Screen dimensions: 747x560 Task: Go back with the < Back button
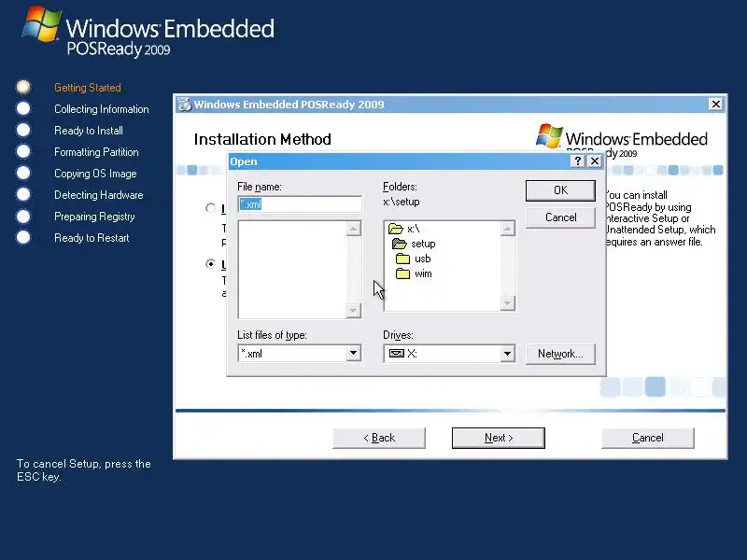[379, 438]
